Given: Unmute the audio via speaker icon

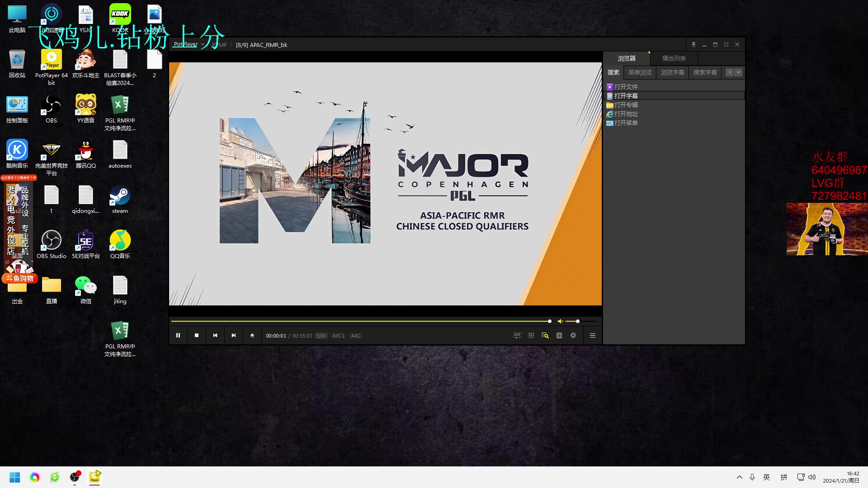Looking at the screenshot, I should tap(560, 321).
